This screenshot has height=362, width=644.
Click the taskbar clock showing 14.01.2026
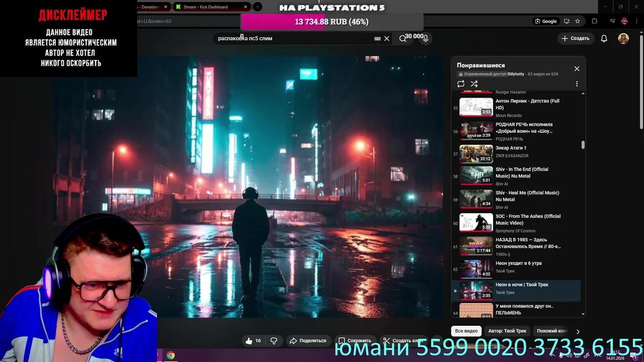(615, 355)
